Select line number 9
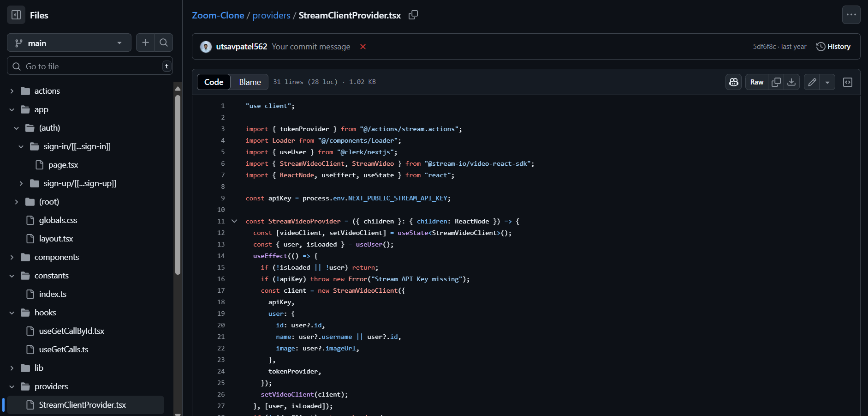 (223, 198)
